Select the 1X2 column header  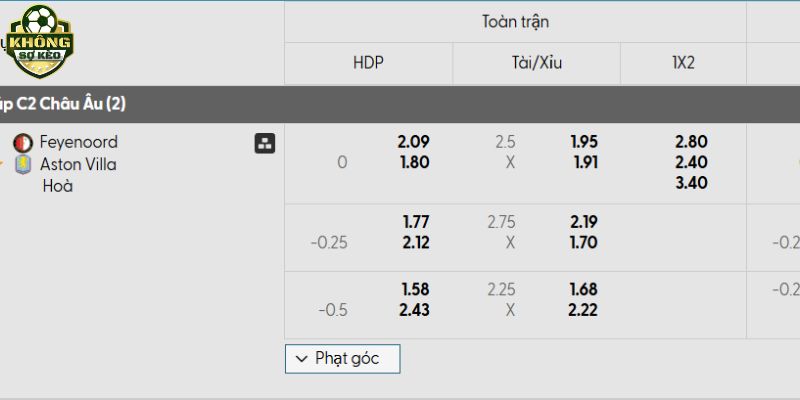[684, 63]
